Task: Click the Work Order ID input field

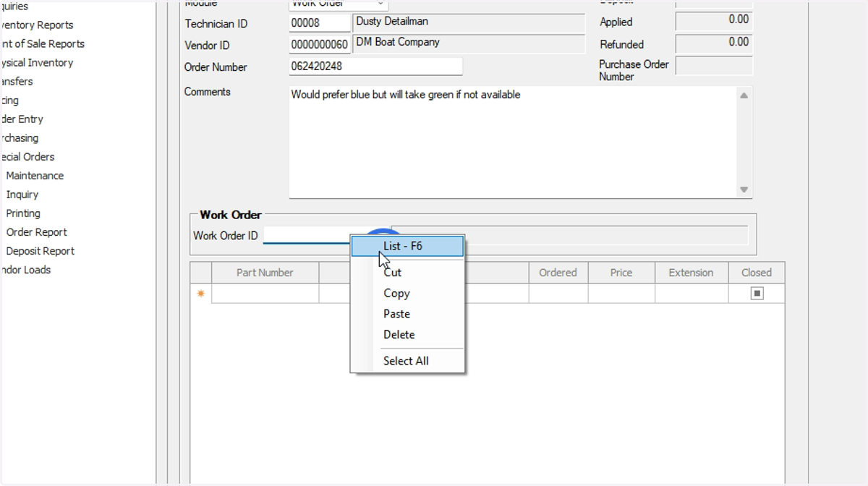Action: tap(307, 236)
